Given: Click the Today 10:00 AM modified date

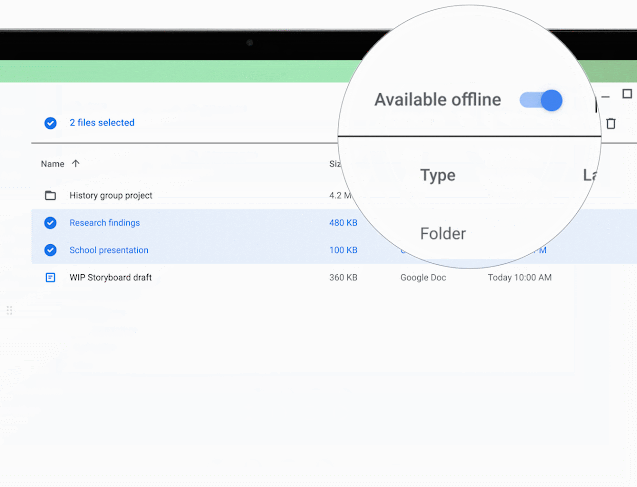Looking at the screenshot, I should point(519,277).
